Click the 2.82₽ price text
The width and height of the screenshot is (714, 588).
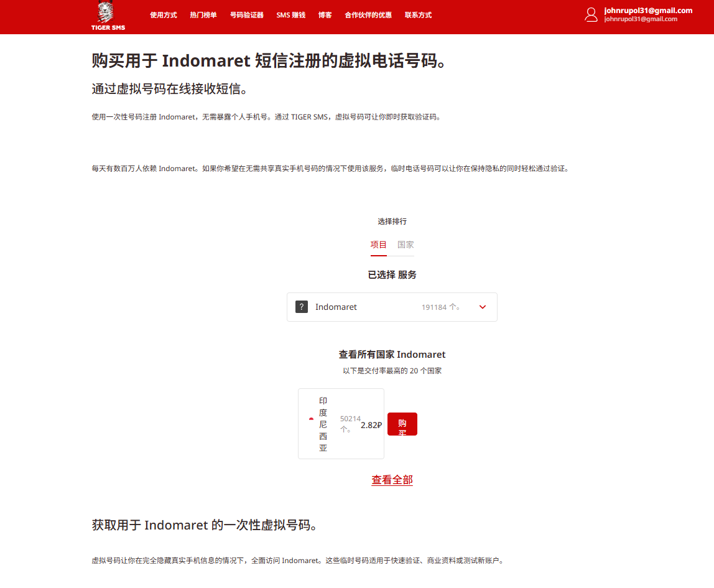(371, 425)
